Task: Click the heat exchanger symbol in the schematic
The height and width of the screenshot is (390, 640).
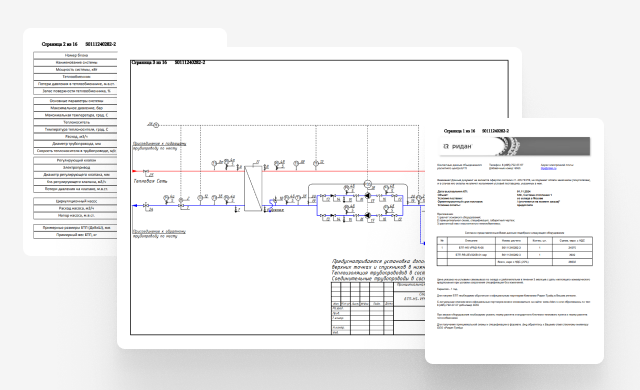Action: (253, 188)
